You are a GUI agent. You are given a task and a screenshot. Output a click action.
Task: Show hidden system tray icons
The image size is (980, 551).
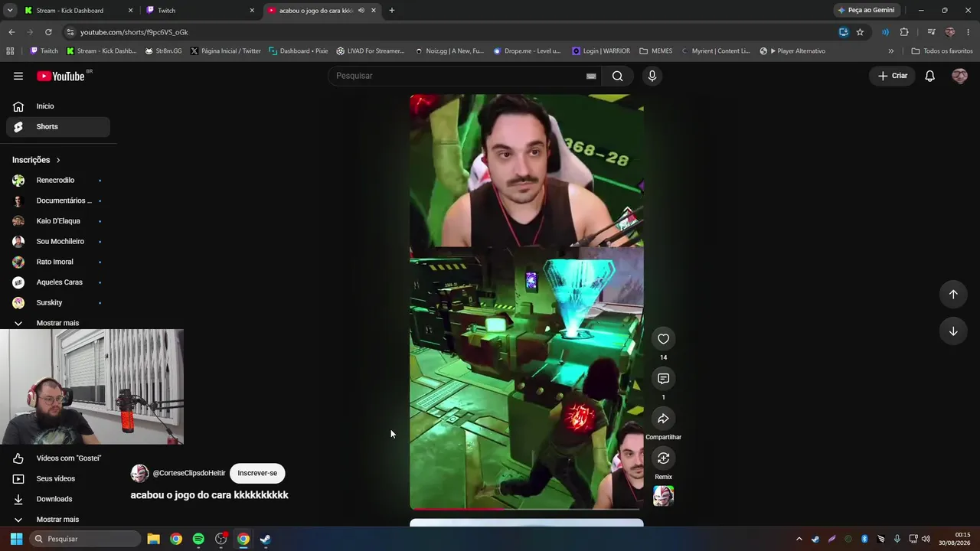point(799,539)
